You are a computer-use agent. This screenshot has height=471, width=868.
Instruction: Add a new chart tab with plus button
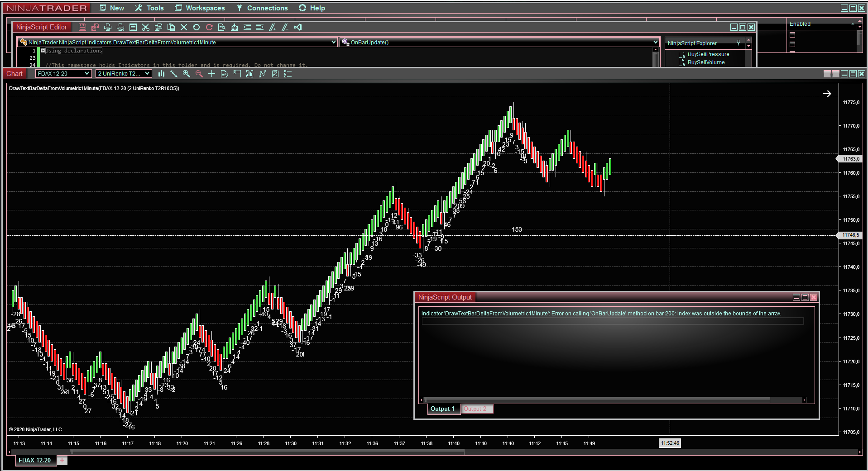click(x=62, y=460)
